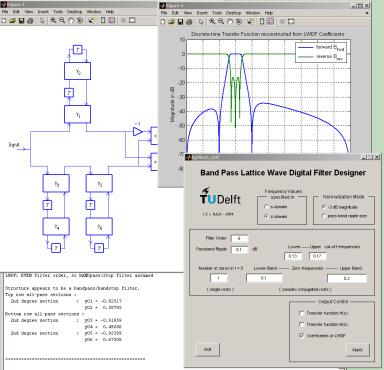
Task: Click the TU Delft logo
Action: click(x=220, y=196)
